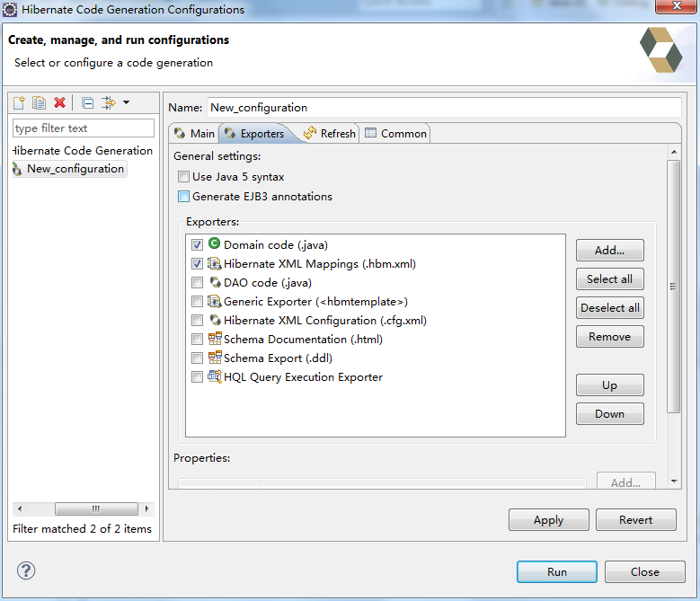Click the New launch configuration icon

point(19,103)
